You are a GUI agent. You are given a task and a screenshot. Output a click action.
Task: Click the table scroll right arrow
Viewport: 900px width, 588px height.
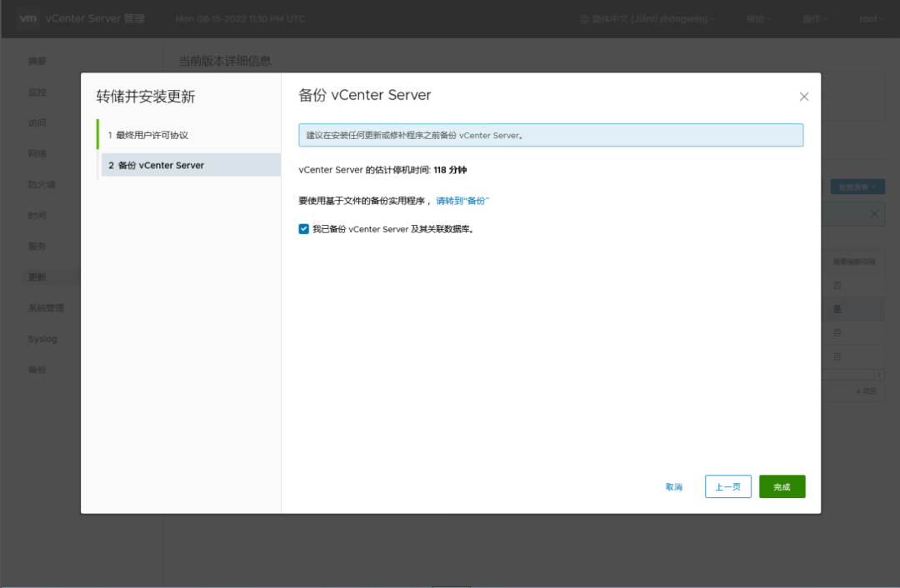(879, 374)
